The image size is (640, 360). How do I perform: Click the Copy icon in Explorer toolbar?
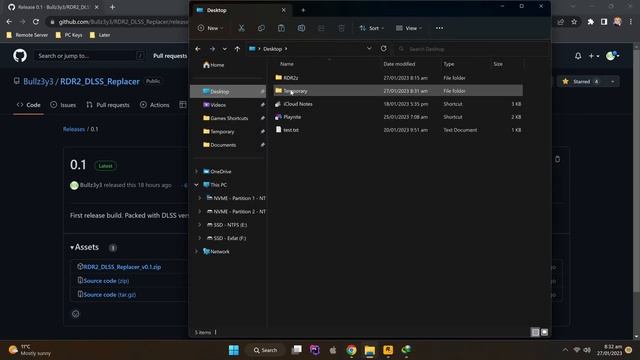[261, 28]
